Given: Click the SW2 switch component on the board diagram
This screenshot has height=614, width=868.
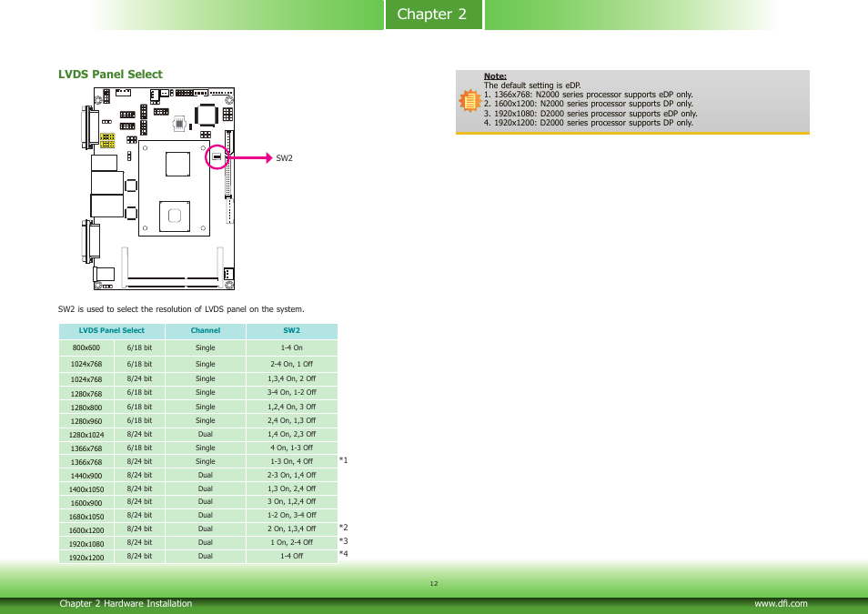Looking at the screenshot, I should [217, 157].
